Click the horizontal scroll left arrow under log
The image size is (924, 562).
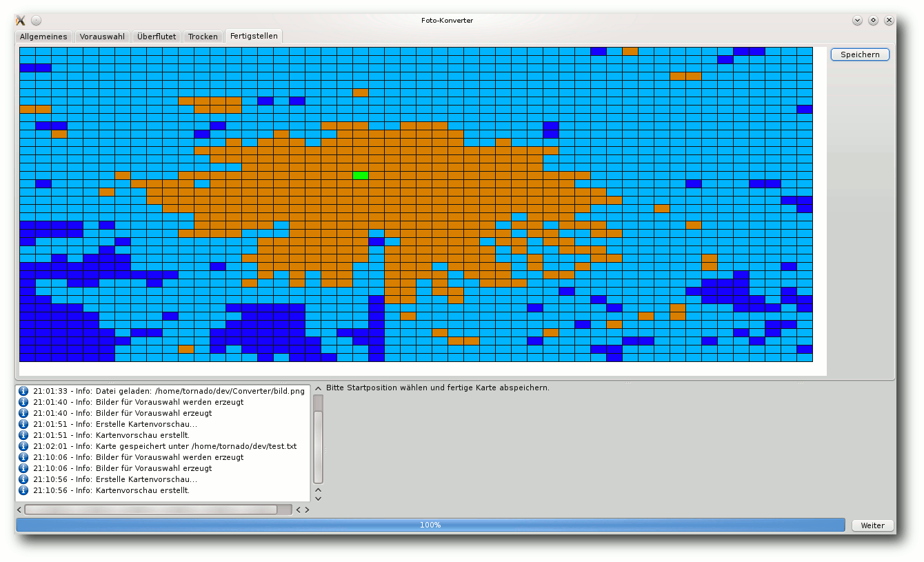coord(19,510)
